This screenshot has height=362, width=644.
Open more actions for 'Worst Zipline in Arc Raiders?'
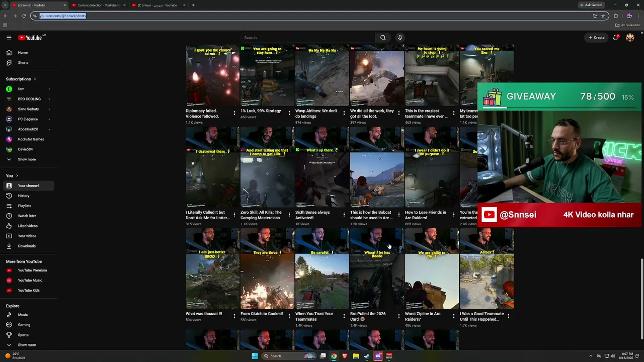point(454,316)
